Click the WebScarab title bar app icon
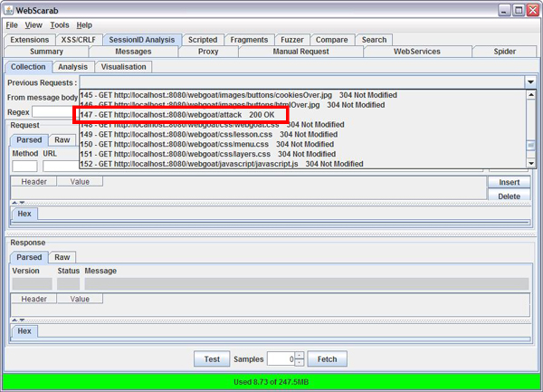 (10, 9)
